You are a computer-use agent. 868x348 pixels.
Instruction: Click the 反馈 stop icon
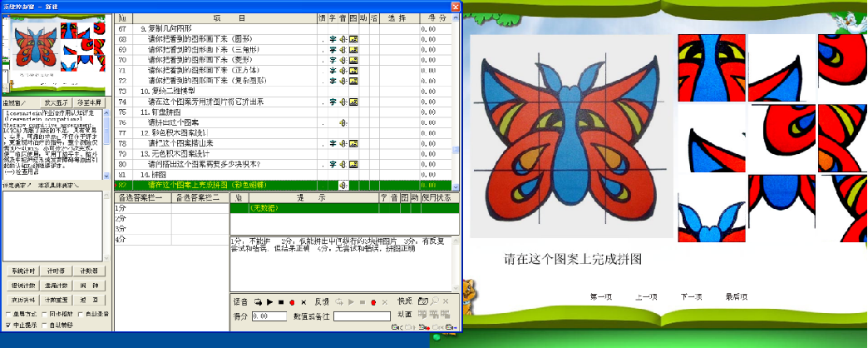click(x=362, y=302)
